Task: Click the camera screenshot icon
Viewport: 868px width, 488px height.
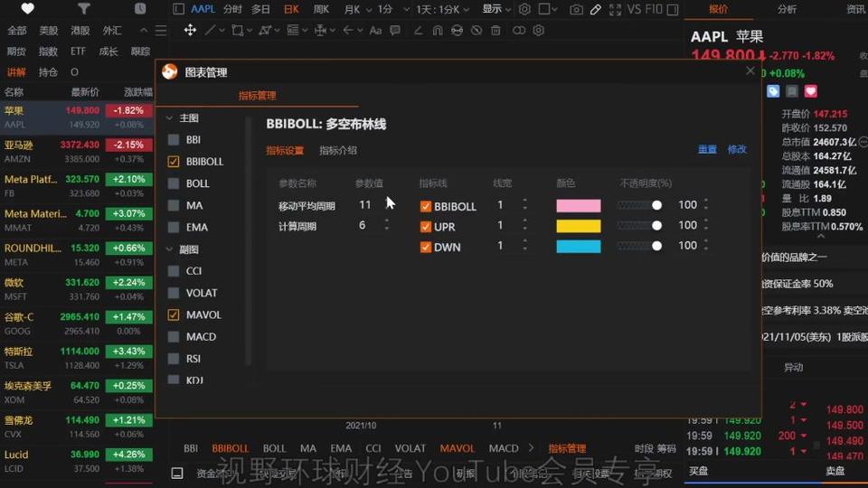Action: pyautogui.click(x=576, y=9)
